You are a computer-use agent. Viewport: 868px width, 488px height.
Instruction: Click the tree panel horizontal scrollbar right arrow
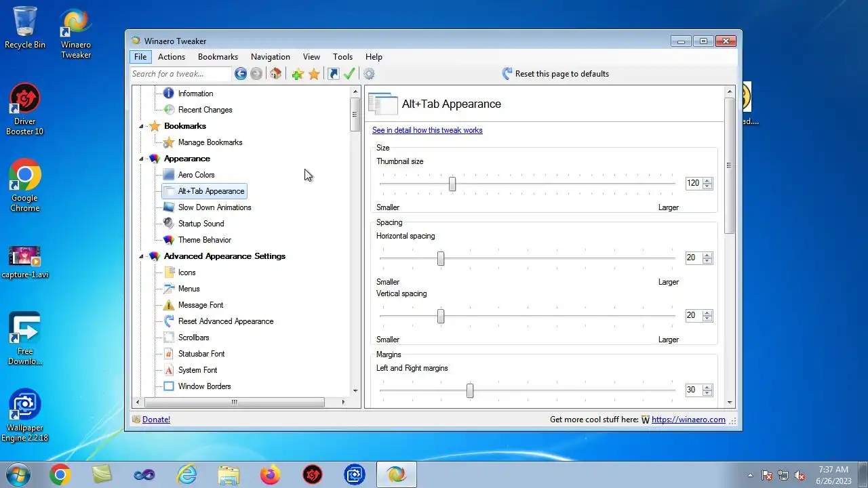343,402
